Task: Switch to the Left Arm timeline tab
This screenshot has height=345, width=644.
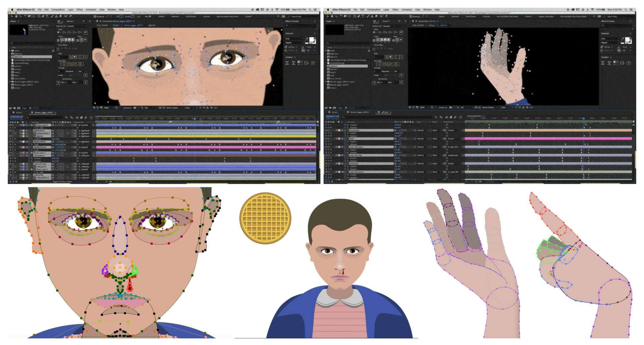Action: [x=384, y=112]
